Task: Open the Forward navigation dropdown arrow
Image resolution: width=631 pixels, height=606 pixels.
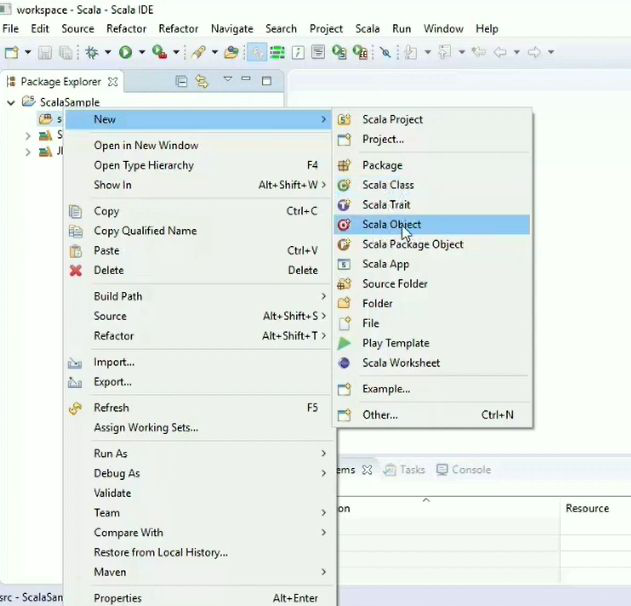Action: click(551, 52)
